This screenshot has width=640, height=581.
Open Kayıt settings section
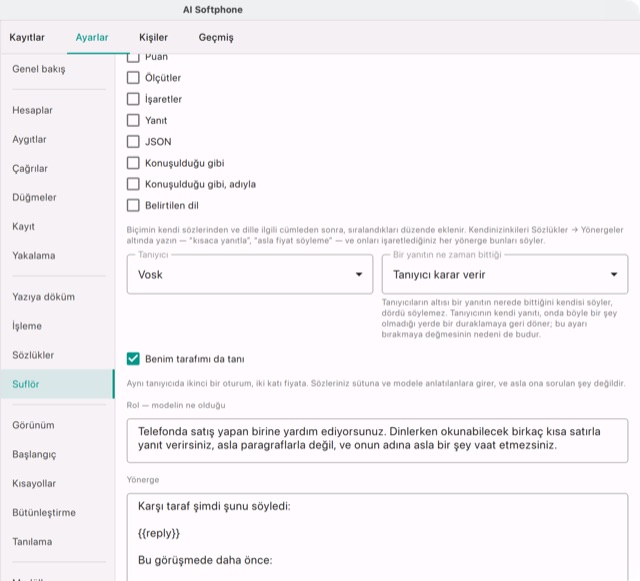pos(57,226)
